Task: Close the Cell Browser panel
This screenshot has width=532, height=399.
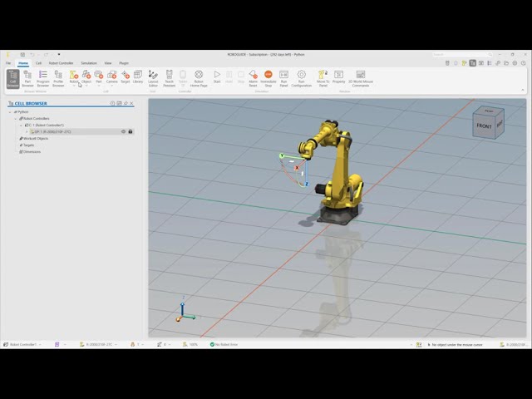Action: (131, 103)
